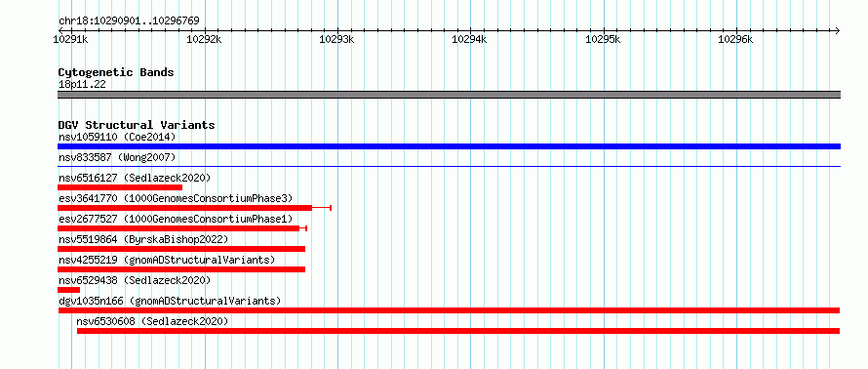Open variant label esv3641770 (1000GenomesConsortiumPhase3)

click(176, 198)
